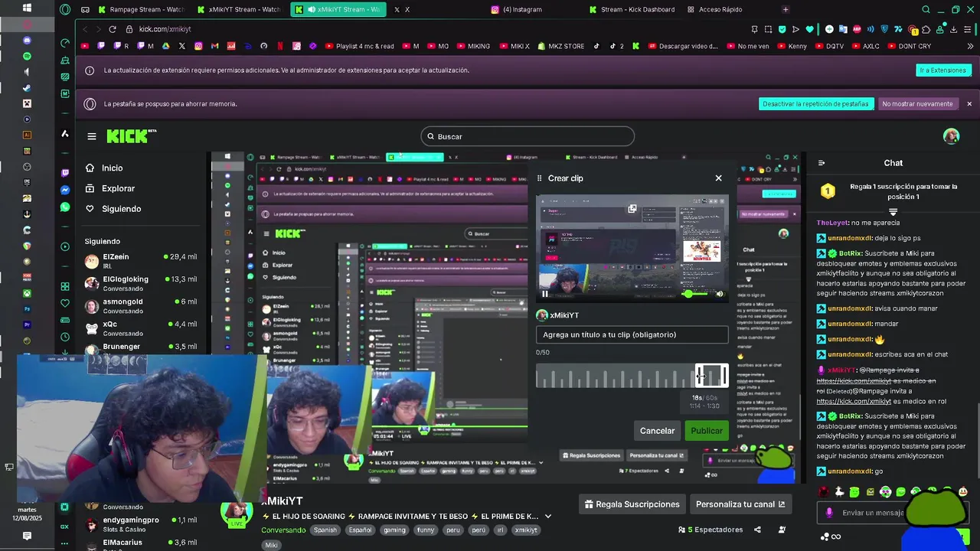Viewport: 980px width, 551px height.
Task: Click the chat pinned expand handle
Action: click(x=893, y=212)
